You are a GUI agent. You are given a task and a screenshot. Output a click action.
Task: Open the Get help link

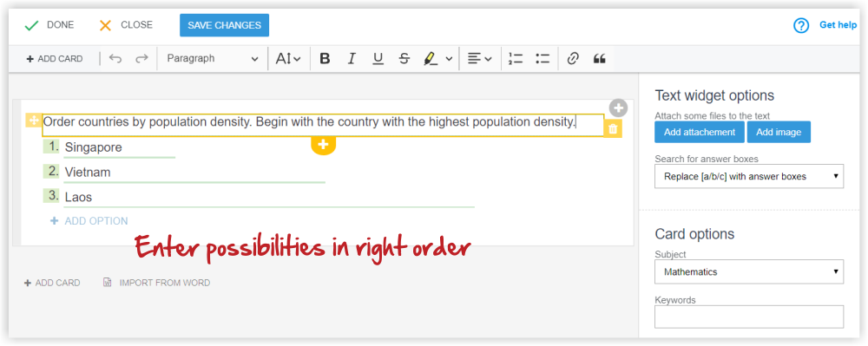coord(838,25)
